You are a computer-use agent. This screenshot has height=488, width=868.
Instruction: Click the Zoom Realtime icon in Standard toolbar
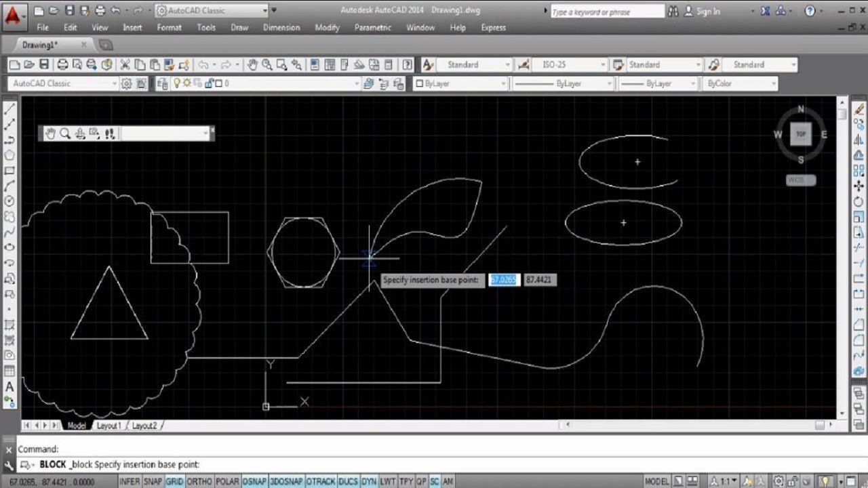point(267,65)
